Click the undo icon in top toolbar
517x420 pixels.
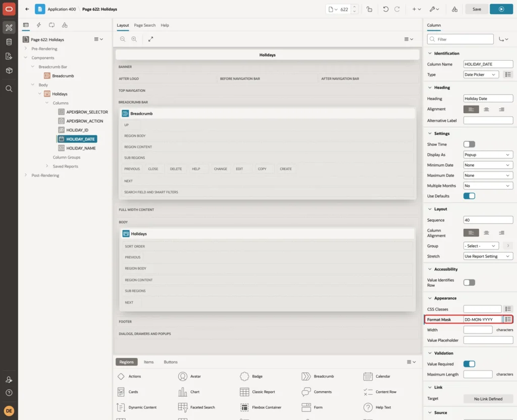point(385,9)
